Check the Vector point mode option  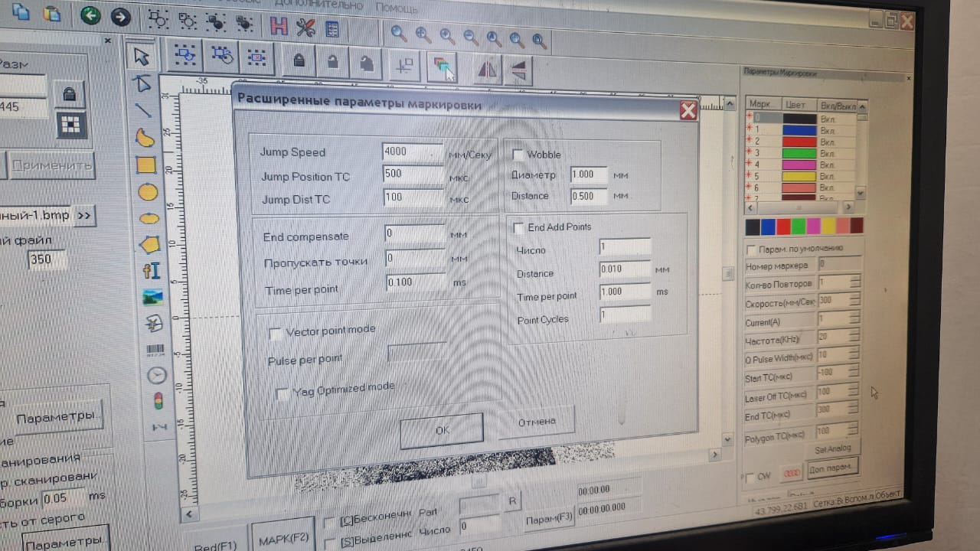(x=276, y=334)
